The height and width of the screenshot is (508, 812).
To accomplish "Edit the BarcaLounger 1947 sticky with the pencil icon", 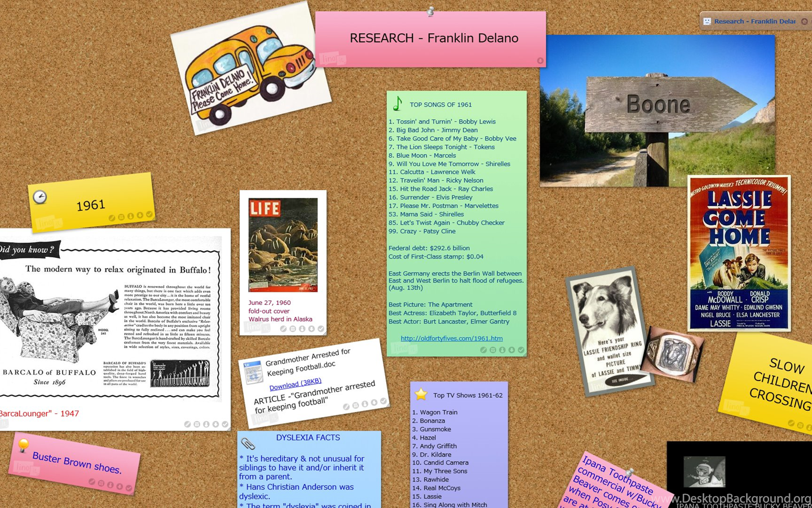I will [x=187, y=424].
